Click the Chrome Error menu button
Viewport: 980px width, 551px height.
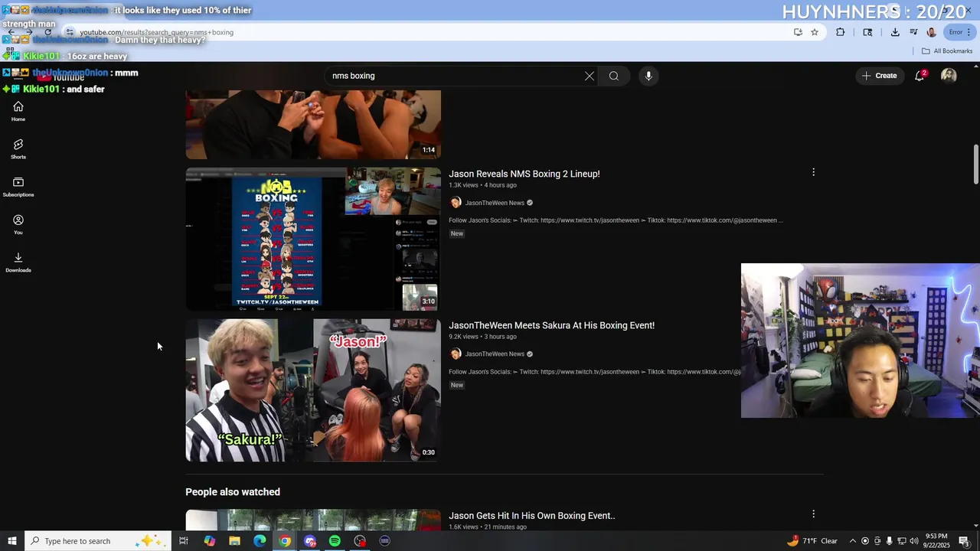point(960,32)
